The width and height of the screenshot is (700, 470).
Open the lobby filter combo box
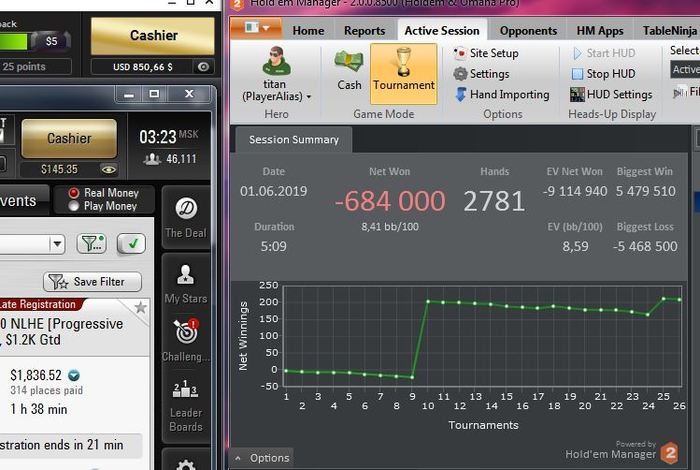coord(31,244)
